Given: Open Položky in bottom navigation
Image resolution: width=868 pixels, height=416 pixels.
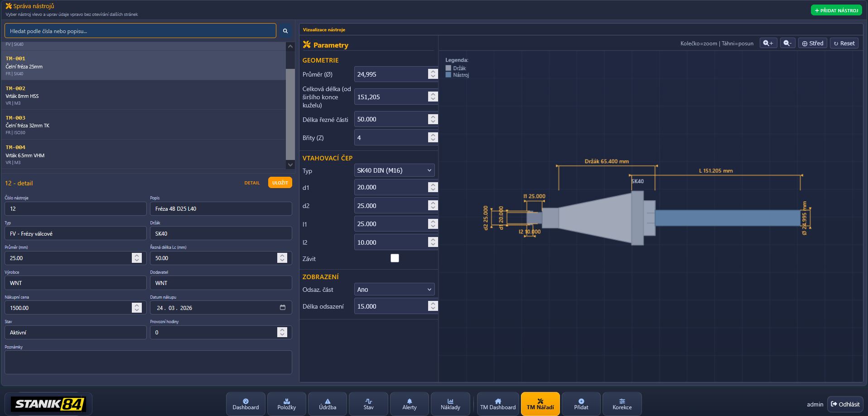Looking at the screenshot, I should point(286,404).
